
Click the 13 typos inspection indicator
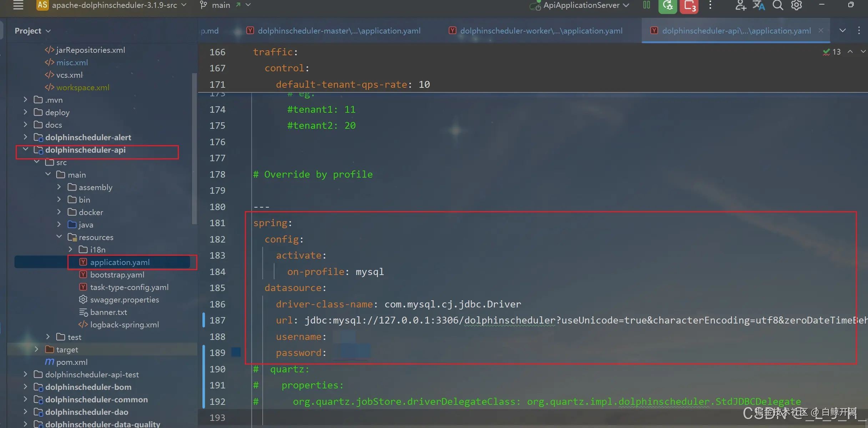(832, 52)
